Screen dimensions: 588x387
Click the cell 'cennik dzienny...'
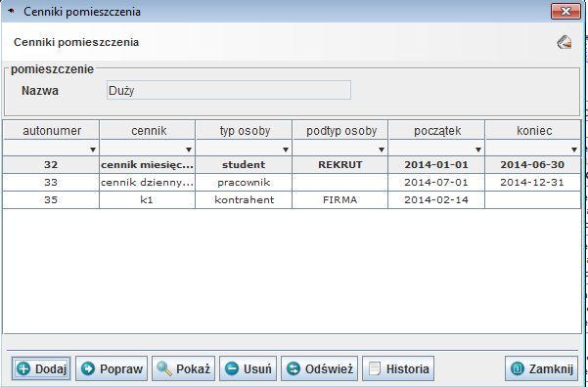148,183
